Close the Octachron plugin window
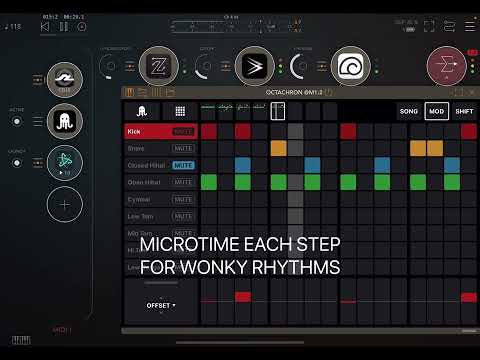480x360 pixels. click(472, 92)
